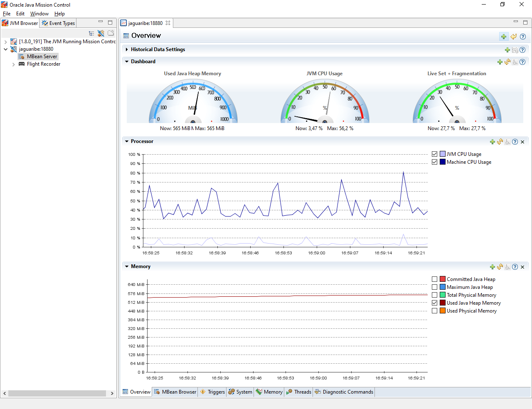Show Total Physical Memory on the Memory chart

(434, 295)
